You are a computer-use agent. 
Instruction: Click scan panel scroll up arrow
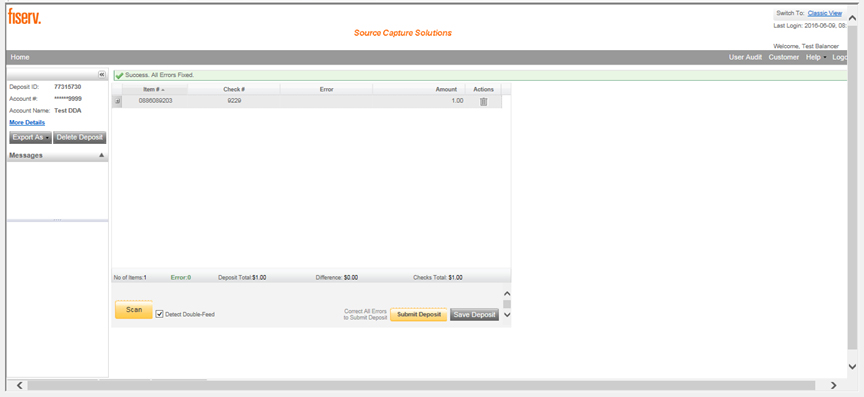pos(507,294)
